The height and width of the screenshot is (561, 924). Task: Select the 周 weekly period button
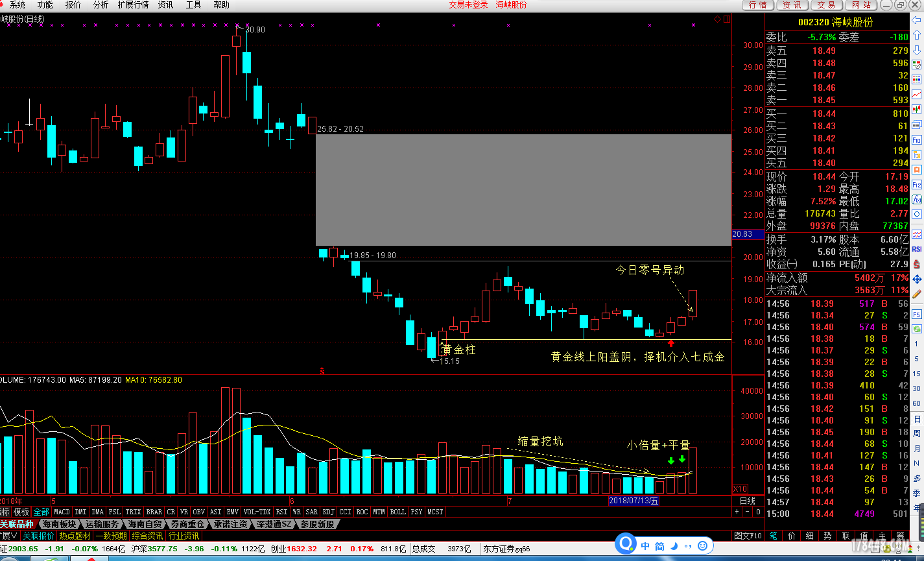[x=916, y=433]
